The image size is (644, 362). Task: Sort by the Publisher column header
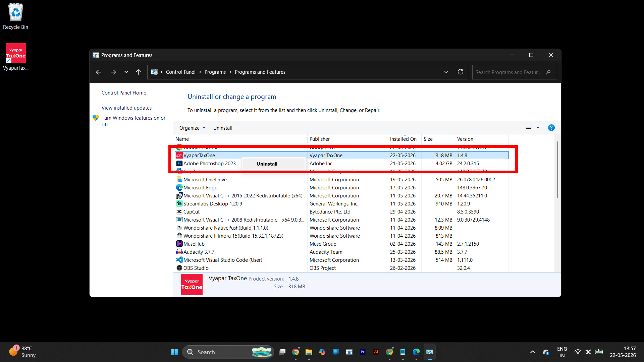[x=347, y=139]
